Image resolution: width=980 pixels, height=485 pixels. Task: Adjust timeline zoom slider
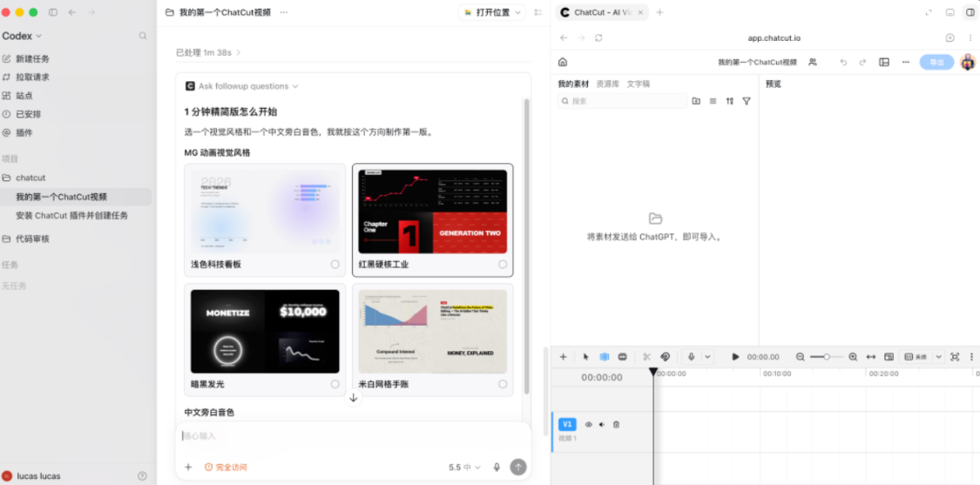(x=827, y=357)
